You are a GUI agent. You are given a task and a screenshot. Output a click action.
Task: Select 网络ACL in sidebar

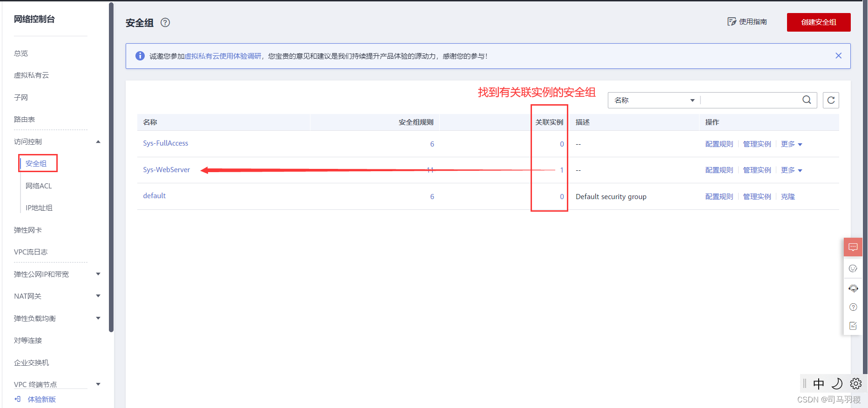point(39,186)
